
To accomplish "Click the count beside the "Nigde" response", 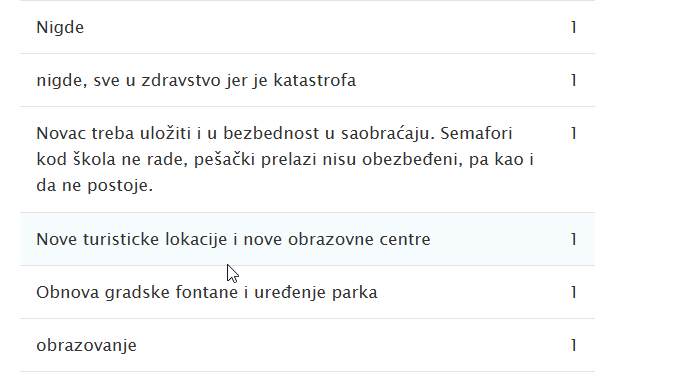I will coord(574,27).
